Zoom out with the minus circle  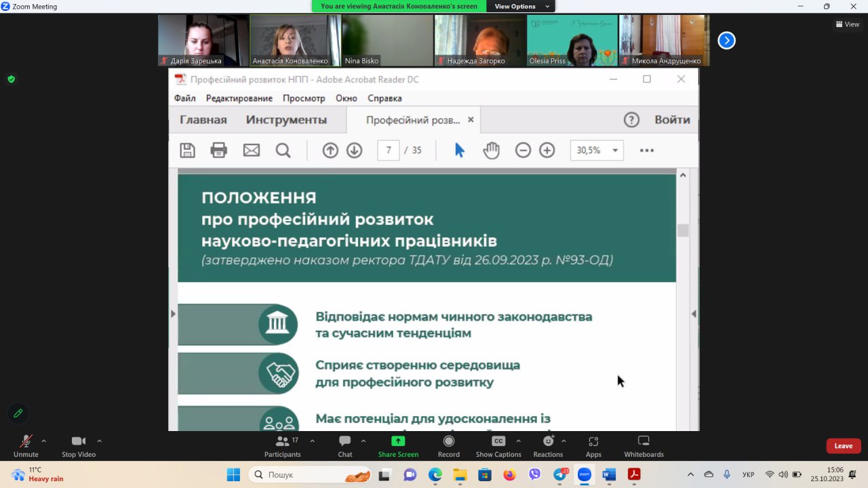(x=523, y=150)
